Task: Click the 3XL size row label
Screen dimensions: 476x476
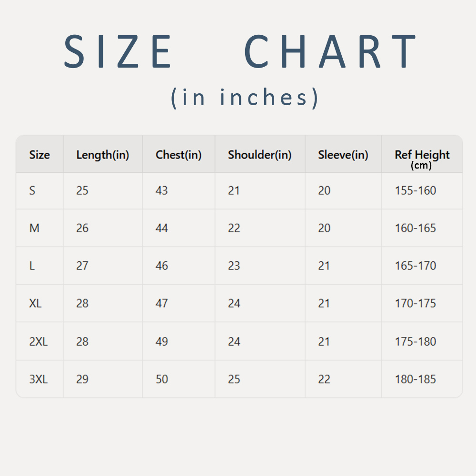Action: click(38, 379)
